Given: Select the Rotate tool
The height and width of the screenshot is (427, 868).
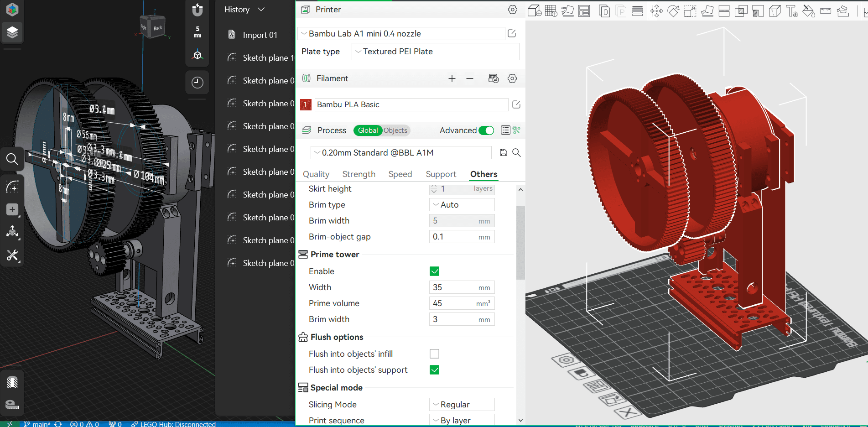Looking at the screenshot, I should point(673,11).
